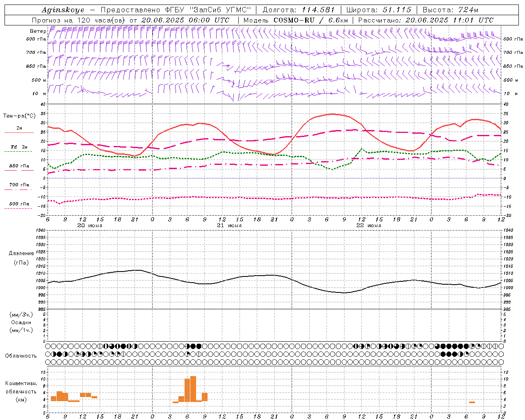Click the 10 м label left of wind panel
Image resolution: width=525 pixels, height=420 pixels.
click(x=39, y=94)
